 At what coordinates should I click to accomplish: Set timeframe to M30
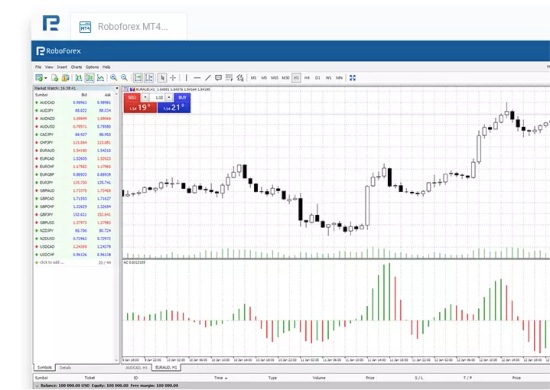286,78
